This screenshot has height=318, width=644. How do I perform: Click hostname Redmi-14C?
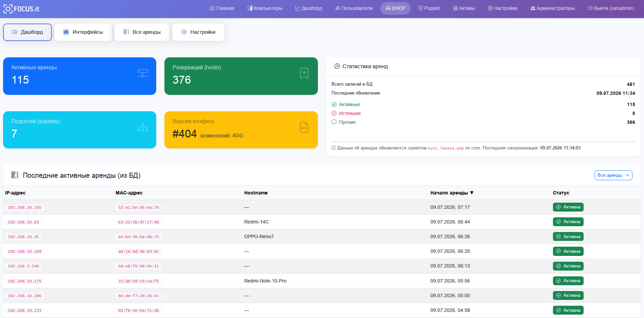click(x=257, y=222)
